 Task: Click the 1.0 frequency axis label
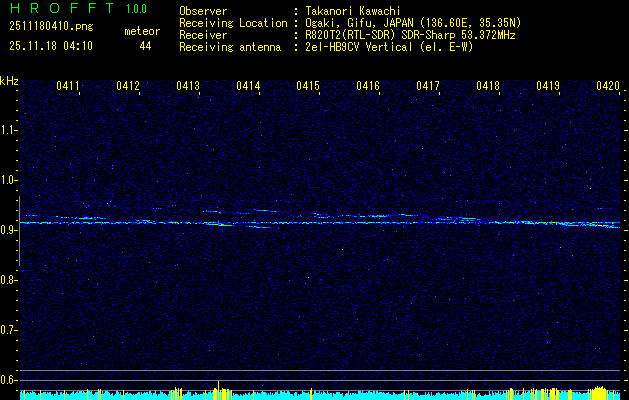[9, 180]
